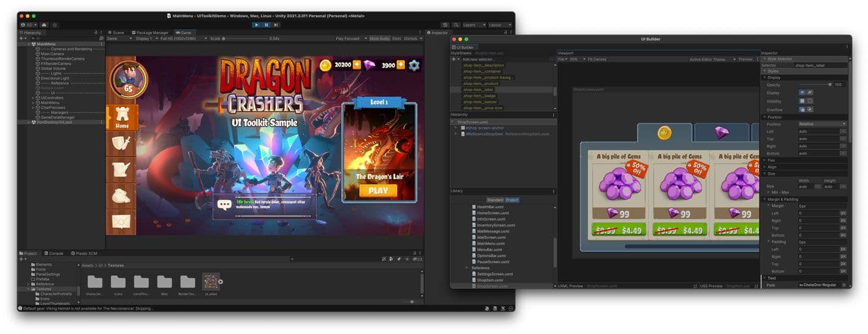This screenshot has width=868, height=334.
Task: Expand the UIControllers hierarchy item
Action: click(x=33, y=98)
